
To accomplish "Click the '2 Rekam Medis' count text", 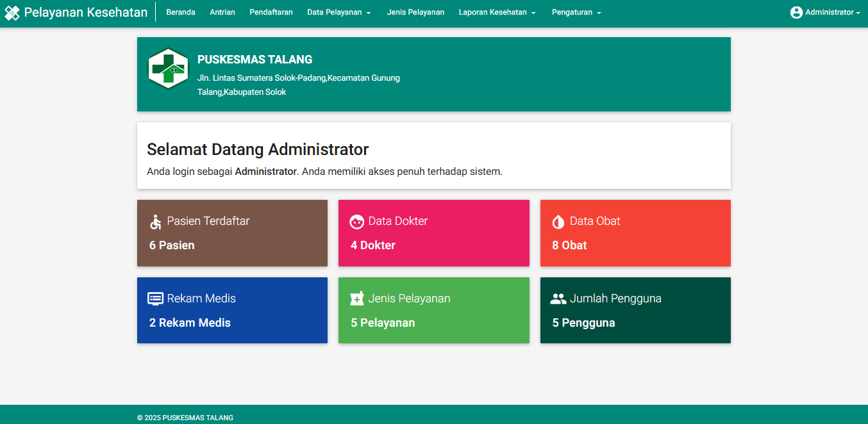I will (190, 323).
